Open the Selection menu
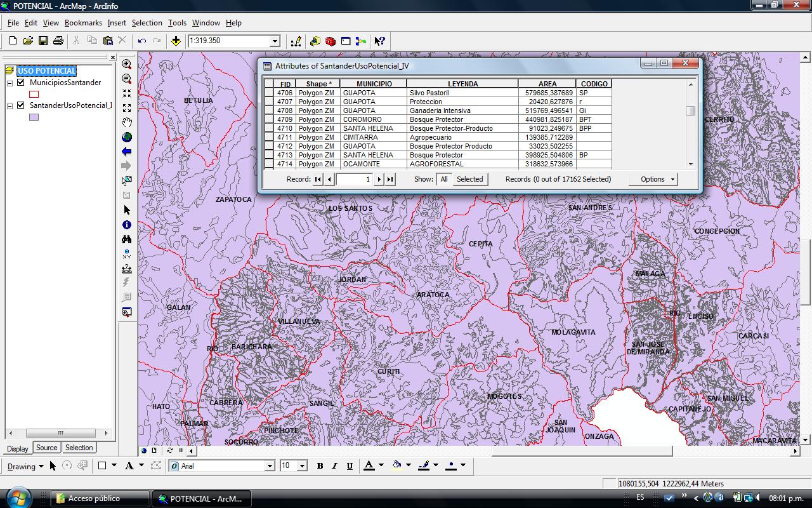 [x=147, y=23]
